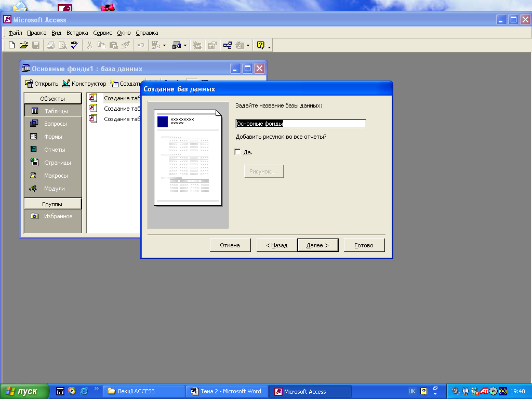This screenshot has width=532, height=399.
Task: Click the Cut scissors icon
Action: (x=89, y=45)
